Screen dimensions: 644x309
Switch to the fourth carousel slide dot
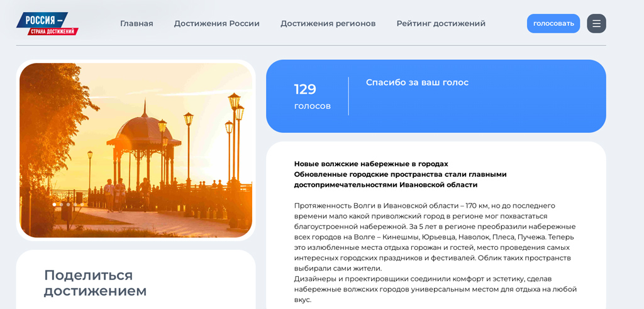click(x=75, y=205)
